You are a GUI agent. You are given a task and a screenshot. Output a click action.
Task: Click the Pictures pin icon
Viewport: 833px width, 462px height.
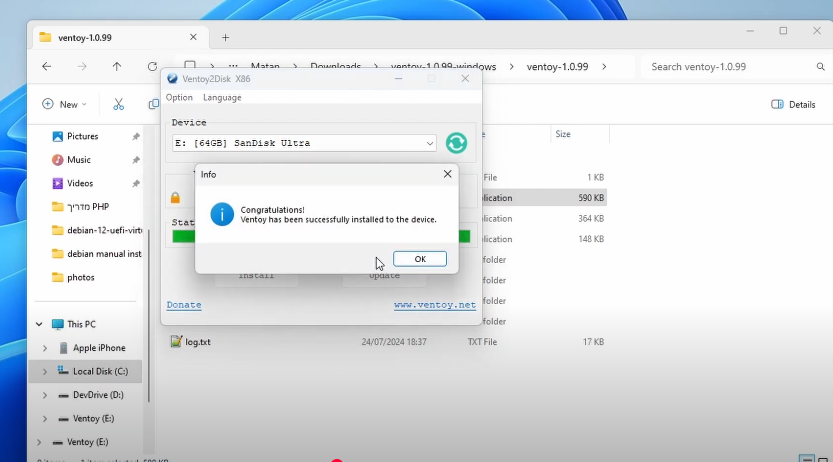click(136, 136)
